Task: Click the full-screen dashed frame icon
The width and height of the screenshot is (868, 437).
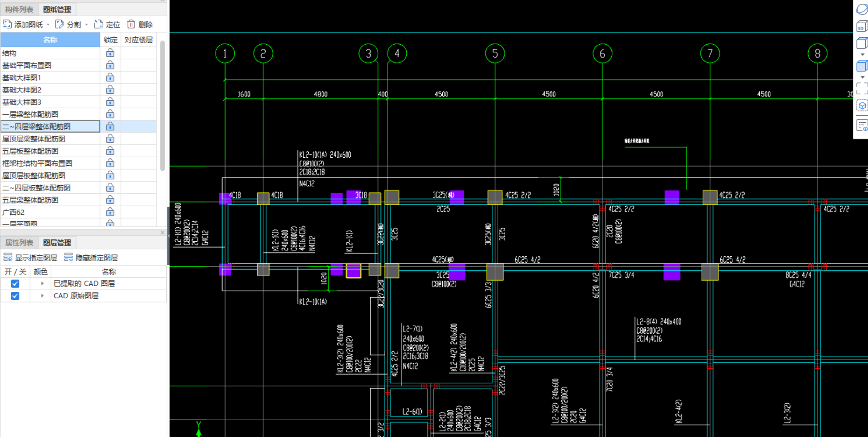Action: pyautogui.click(x=862, y=89)
